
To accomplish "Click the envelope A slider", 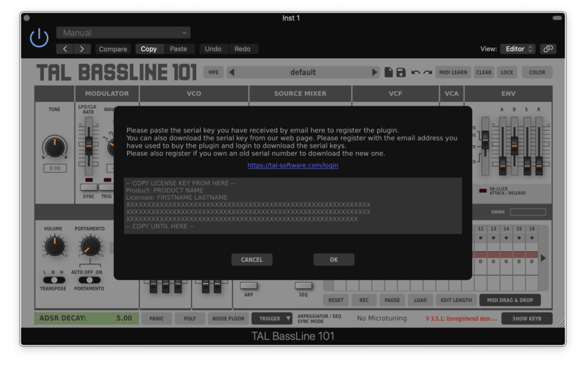I will click(x=503, y=146).
